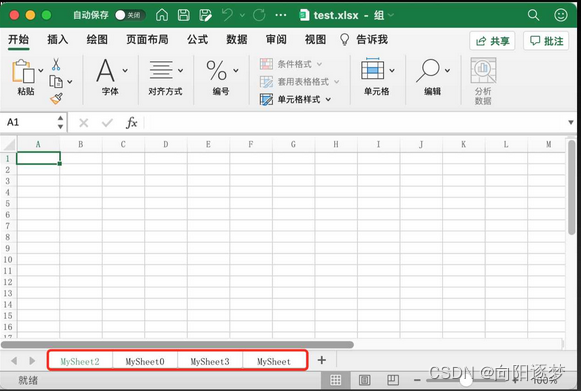The height and width of the screenshot is (391, 581).
Task: Open the search magnifier in title bar
Action: coord(533,15)
